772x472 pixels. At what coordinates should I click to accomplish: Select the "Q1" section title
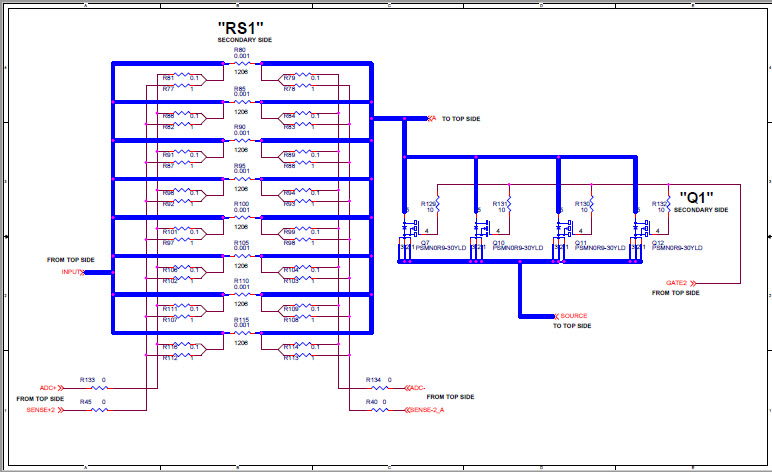[x=696, y=197]
